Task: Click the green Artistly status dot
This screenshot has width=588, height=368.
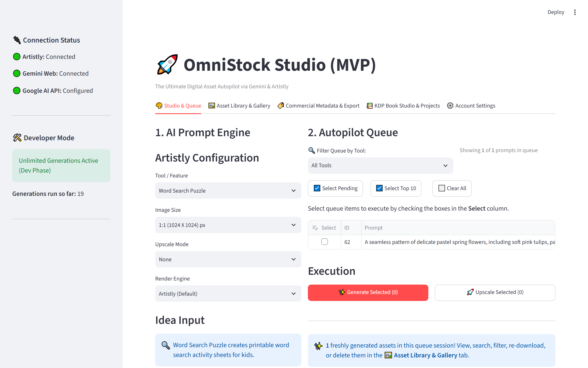Action: [17, 57]
